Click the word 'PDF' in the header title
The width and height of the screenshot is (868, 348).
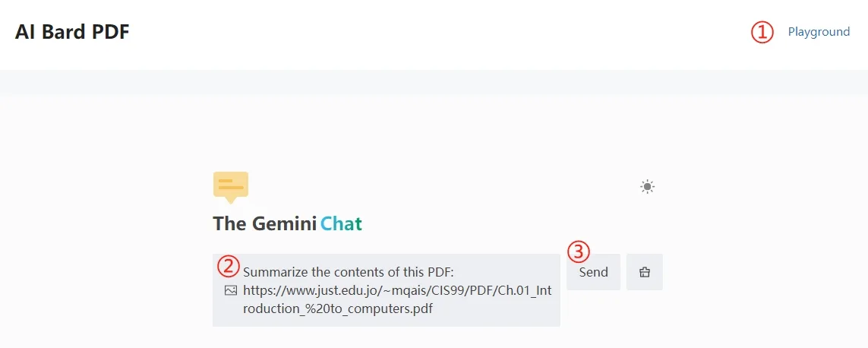[112, 32]
